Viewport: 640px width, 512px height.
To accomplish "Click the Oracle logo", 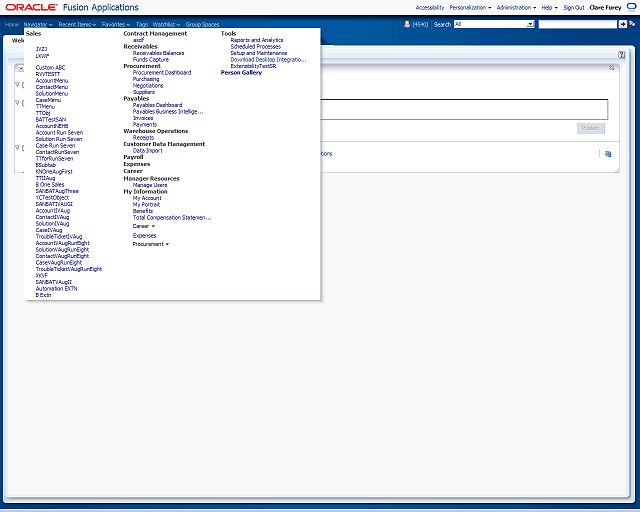I will point(29,7).
